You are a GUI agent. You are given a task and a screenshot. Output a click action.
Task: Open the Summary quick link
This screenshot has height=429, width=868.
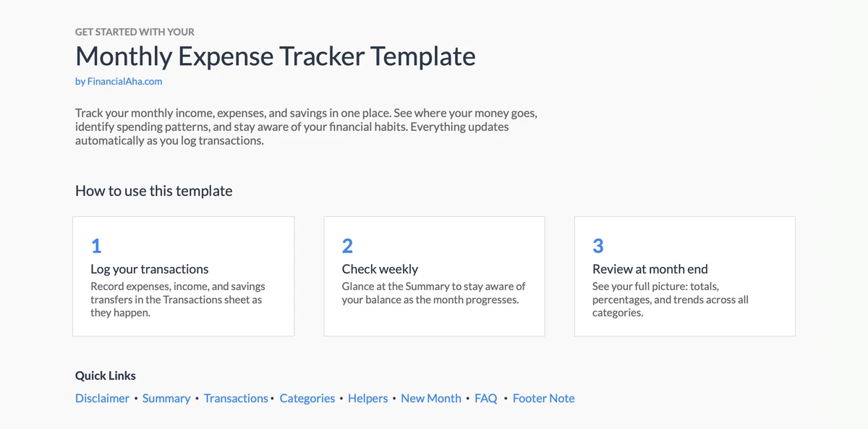pos(166,399)
